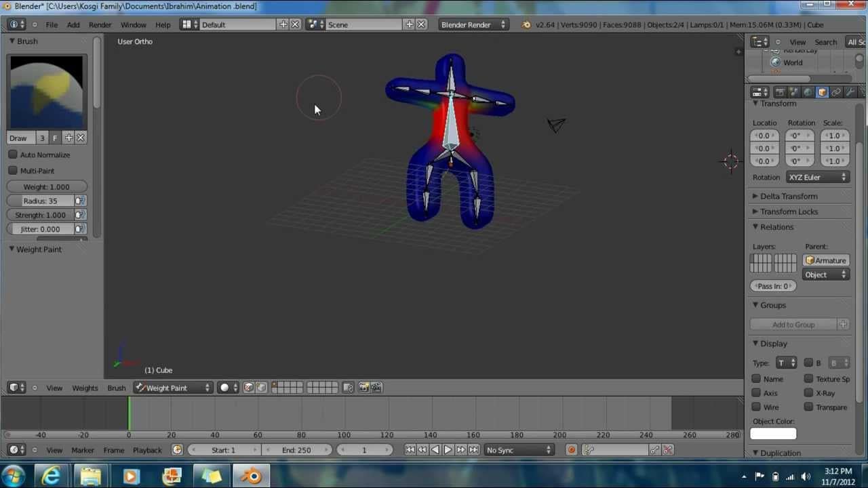Screen dimensions: 868x488
Task: Toggle the use preview range clock icon
Action: [178, 450]
